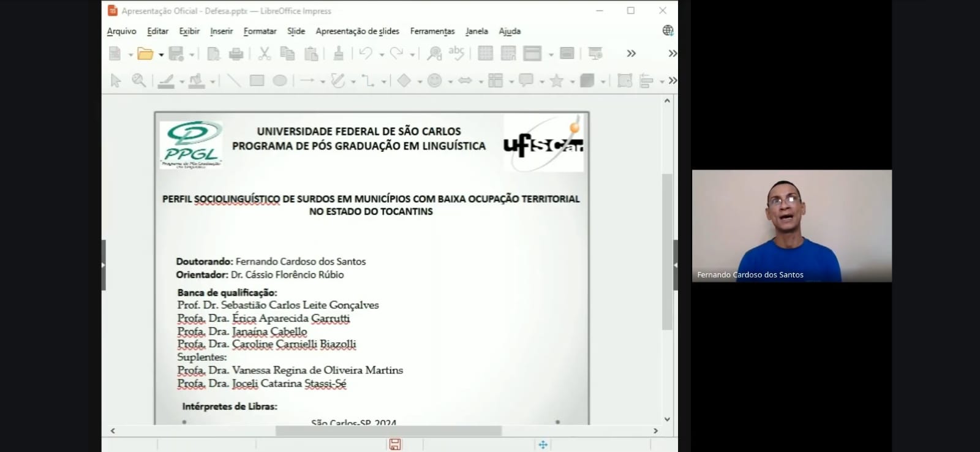The width and height of the screenshot is (980, 452).
Task: Expand the smiley Symbol Shapes dropdown
Action: click(450, 81)
